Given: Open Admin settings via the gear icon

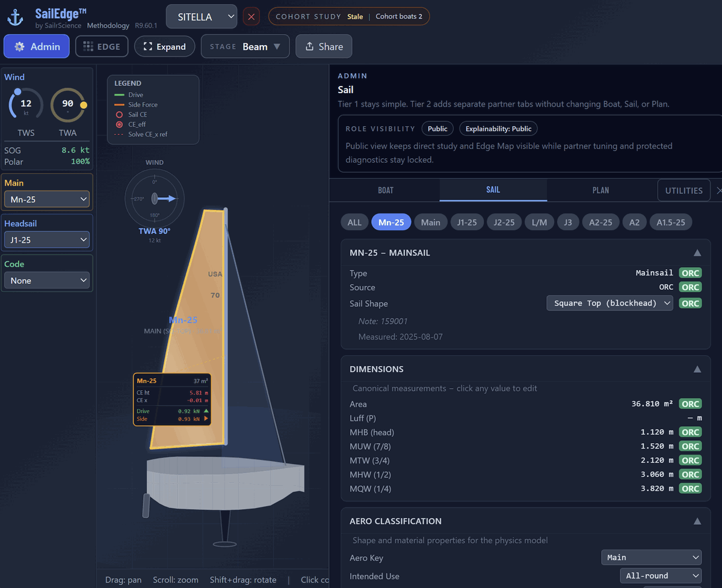Looking at the screenshot, I should (20, 46).
